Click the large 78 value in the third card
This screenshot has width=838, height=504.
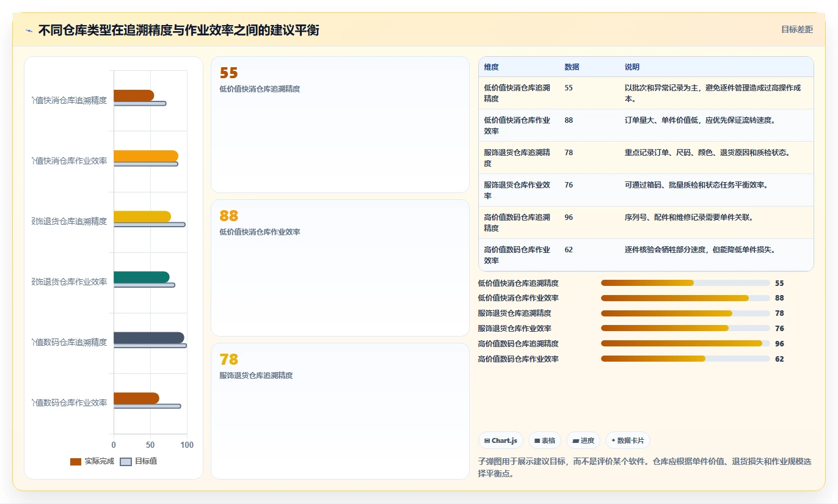[228, 359]
